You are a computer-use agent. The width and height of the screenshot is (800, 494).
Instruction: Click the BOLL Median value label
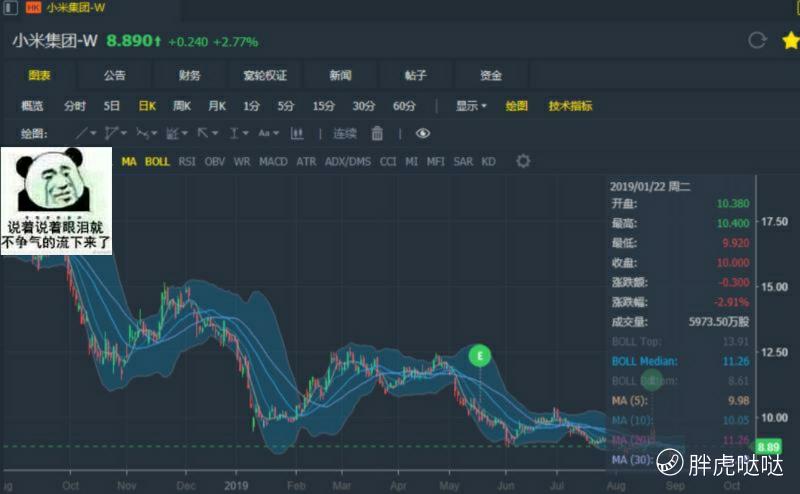coord(644,361)
